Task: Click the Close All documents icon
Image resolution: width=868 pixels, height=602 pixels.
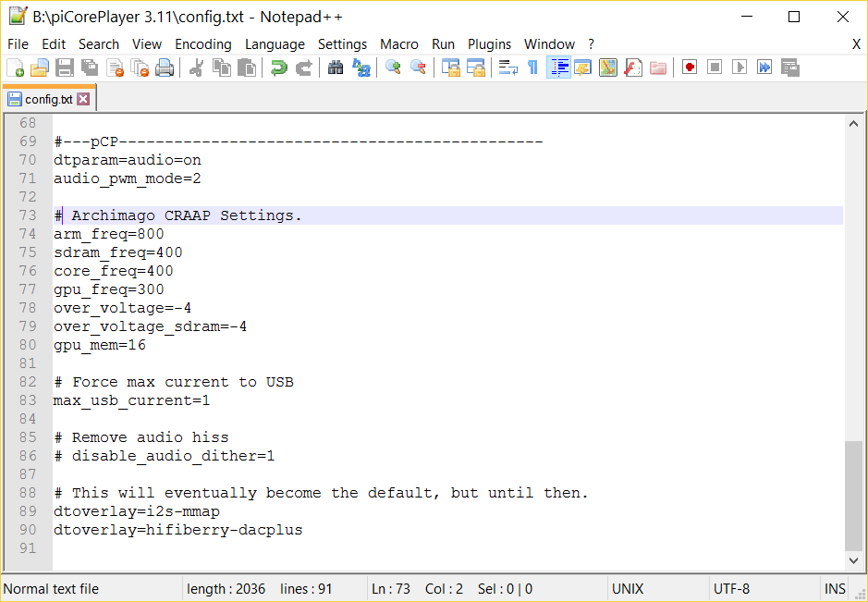Action: (x=140, y=68)
